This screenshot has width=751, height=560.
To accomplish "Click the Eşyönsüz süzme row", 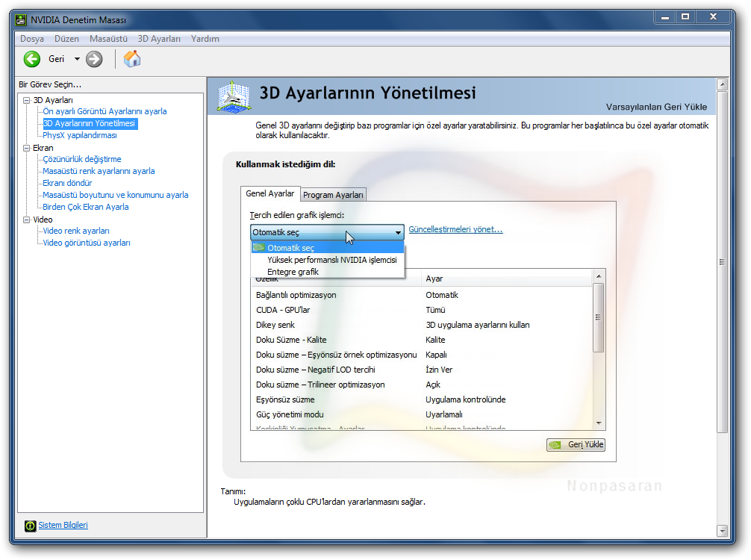I will (x=422, y=399).
